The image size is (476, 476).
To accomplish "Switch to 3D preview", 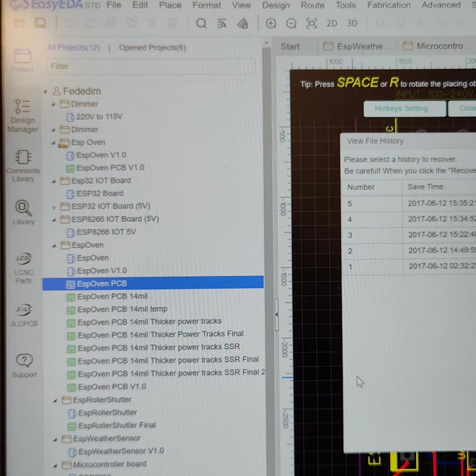I will coord(352,23).
